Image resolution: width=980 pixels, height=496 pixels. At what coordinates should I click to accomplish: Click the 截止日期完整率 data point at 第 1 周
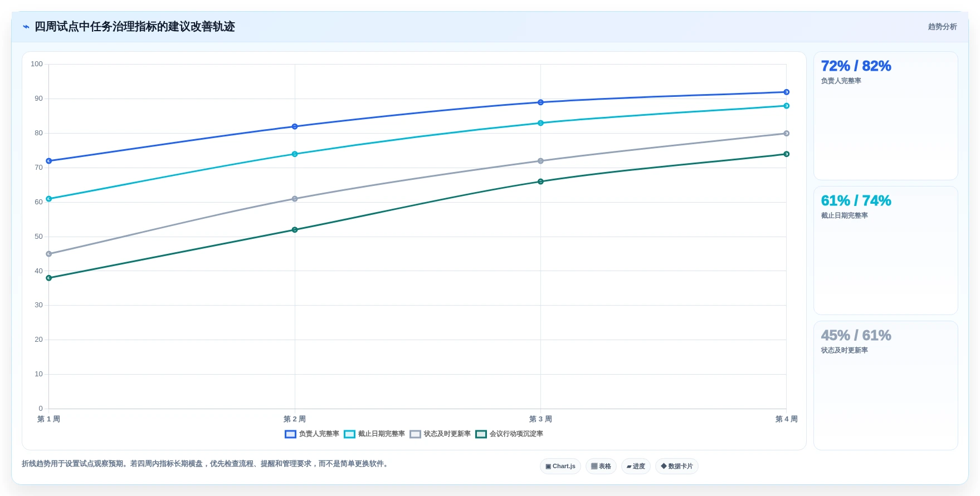(49, 199)
